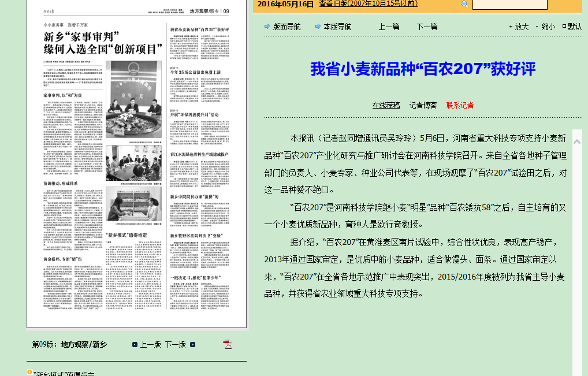Shrink text with 缩小
Image resolution: width=588 pixels, height=376 pixels.
pyautogui.click(x=548, y=27)
